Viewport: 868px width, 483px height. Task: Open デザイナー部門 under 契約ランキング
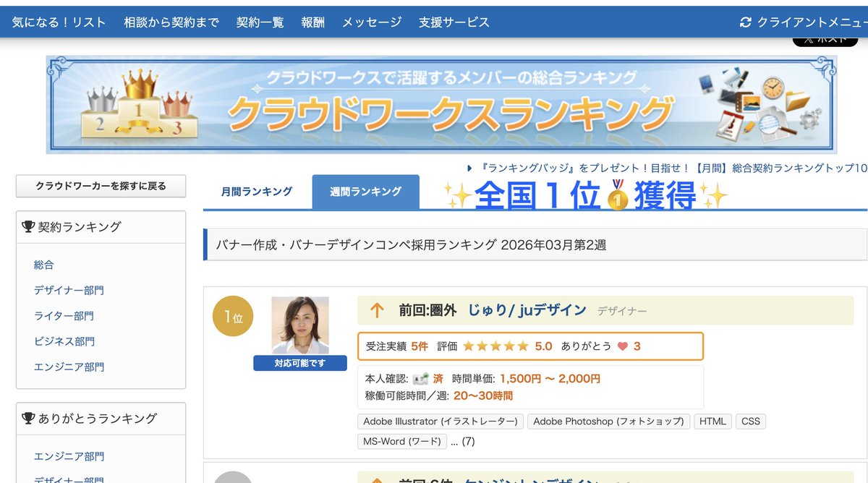(x=69, y=291)
